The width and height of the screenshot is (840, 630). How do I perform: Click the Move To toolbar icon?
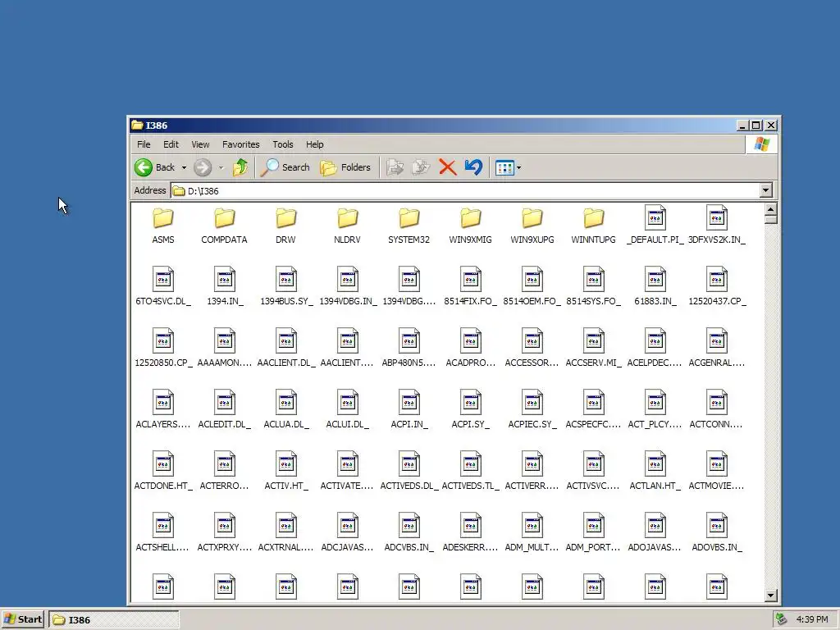pos(395,167)
